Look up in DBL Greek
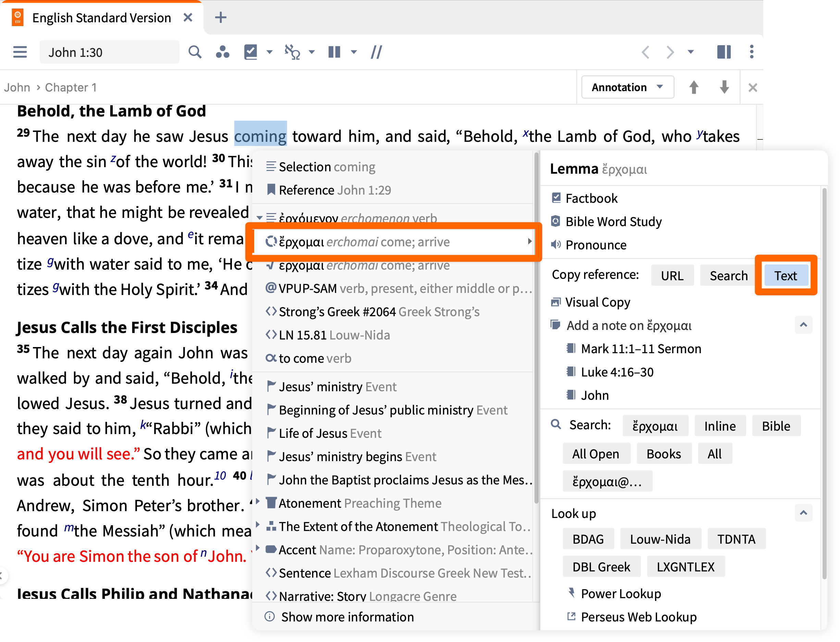The height and width of the screenshot is (642, 840). pos(602,567)
